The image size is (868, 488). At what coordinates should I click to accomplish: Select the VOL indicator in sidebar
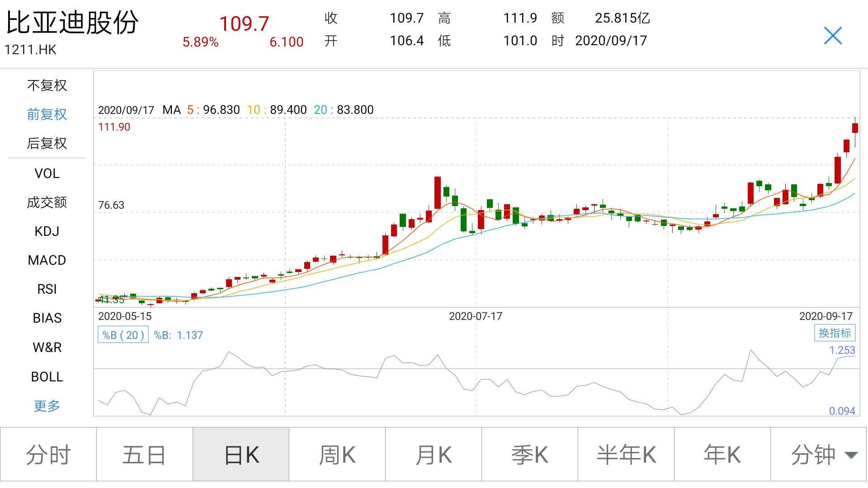point(47,174)
